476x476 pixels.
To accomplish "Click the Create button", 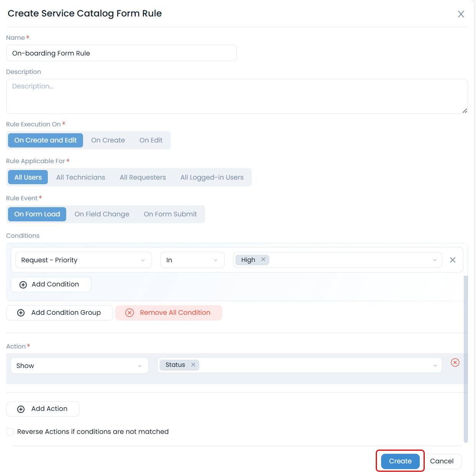I will click(399, 461).
